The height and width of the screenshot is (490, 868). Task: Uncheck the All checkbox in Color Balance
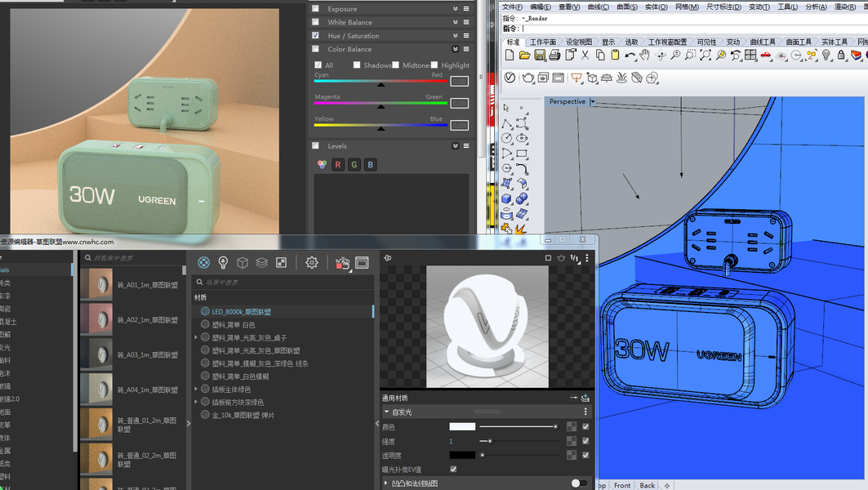318,65
